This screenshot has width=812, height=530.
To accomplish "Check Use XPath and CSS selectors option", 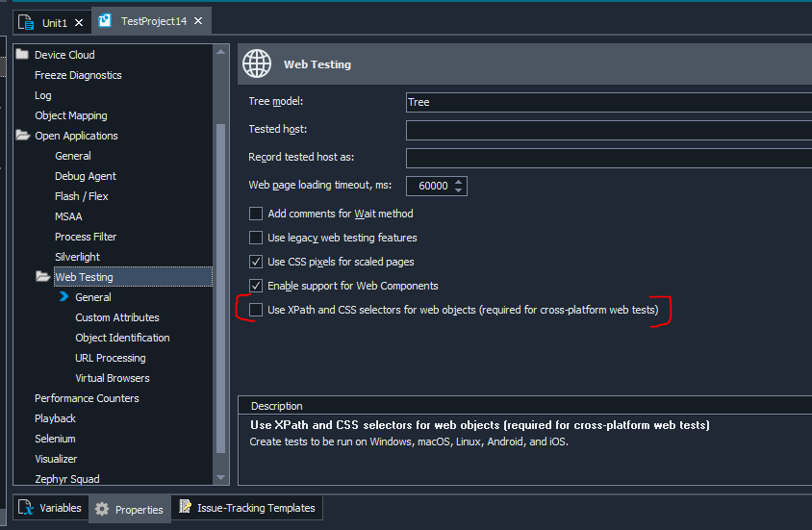I will pos(256,310).
